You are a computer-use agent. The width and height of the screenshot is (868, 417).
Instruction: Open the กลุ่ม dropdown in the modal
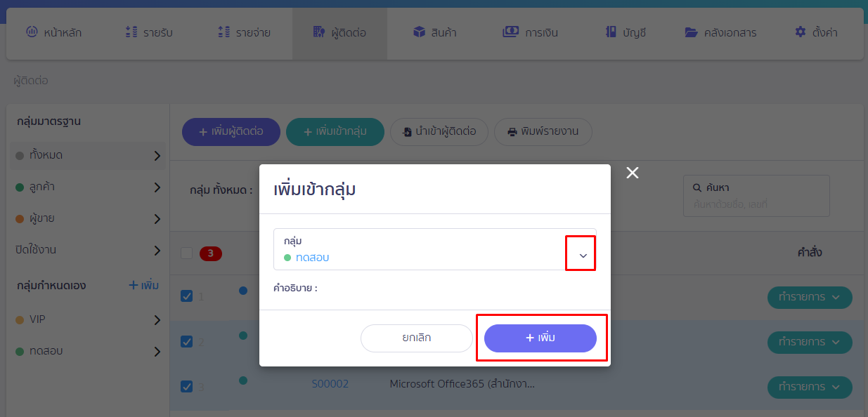pyautogui.click(x=581, y=253)
